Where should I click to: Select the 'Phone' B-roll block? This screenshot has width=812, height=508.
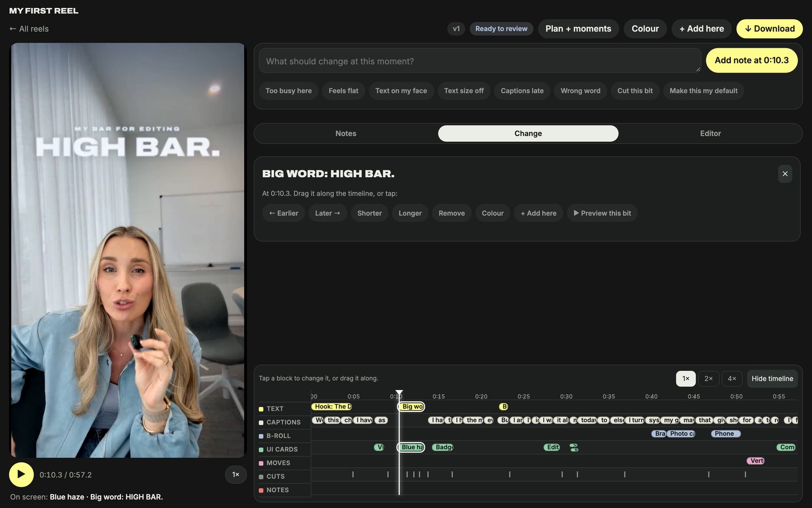click(x=725, y=434)
